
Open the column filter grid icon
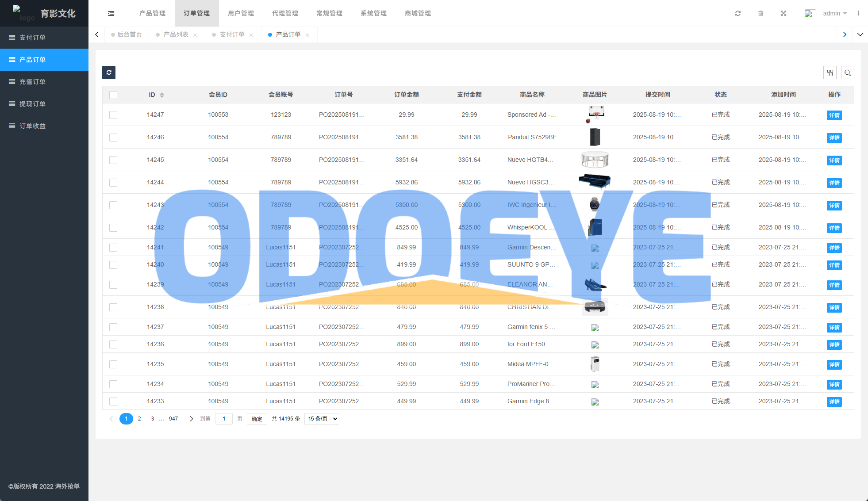(x=830, y=73)
